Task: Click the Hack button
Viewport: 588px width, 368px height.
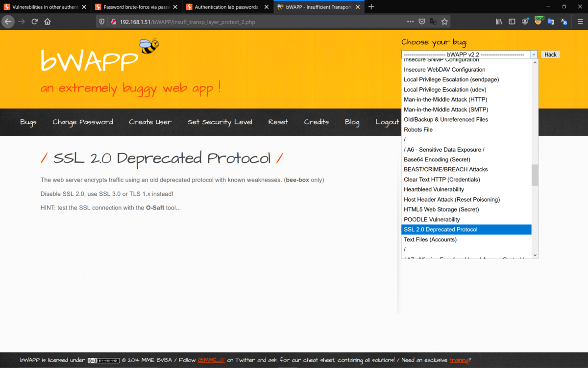Action: tap(550, 54)
